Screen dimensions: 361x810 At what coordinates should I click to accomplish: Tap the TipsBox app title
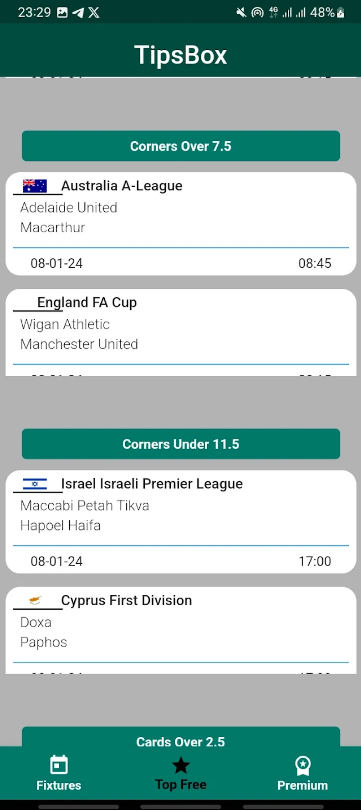pyautogui.click(x=181, y=55)
